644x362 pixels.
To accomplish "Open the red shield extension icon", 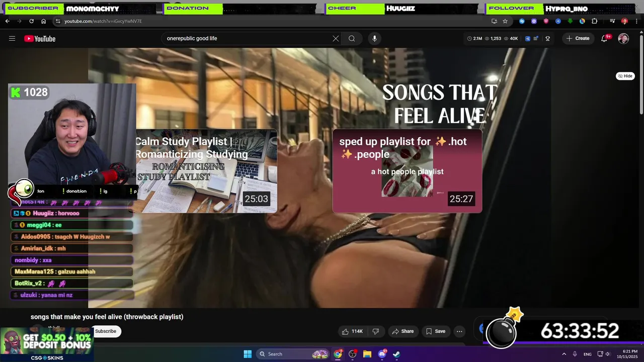I will tap(546, 21).
